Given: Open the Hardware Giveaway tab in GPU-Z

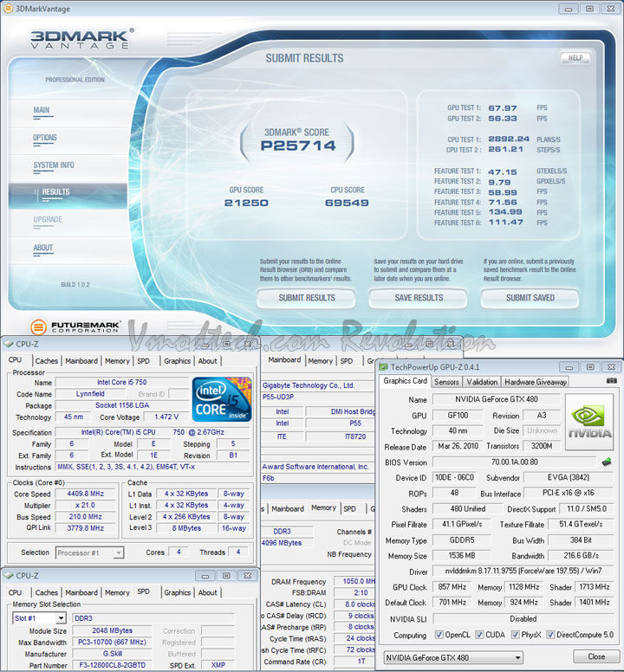Looking at the screenshot, I should tap(536, 382).
